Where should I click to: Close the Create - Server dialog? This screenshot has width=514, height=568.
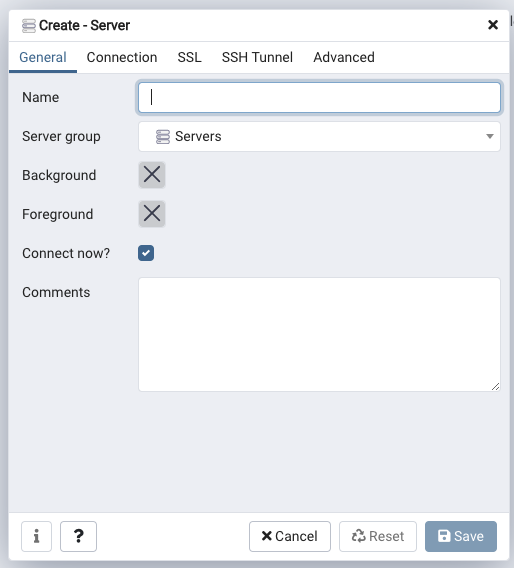pos(493,25)
